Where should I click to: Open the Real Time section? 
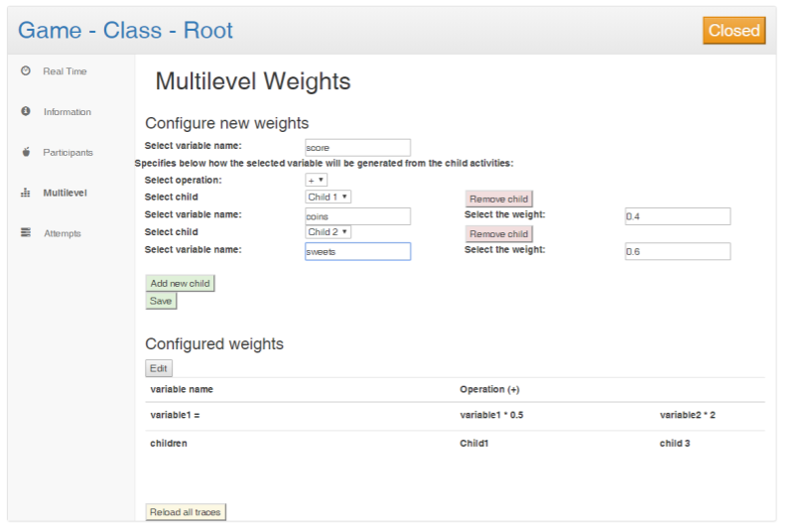point(65,71)
